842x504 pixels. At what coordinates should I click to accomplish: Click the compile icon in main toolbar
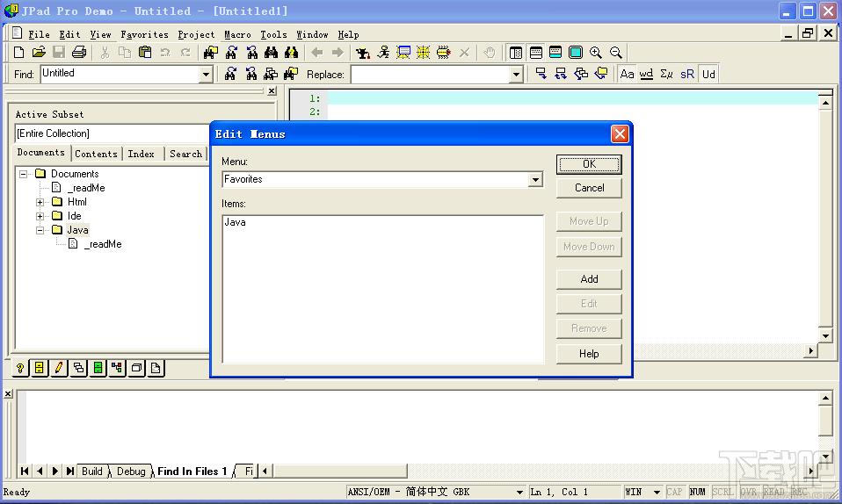coord(363,52)
